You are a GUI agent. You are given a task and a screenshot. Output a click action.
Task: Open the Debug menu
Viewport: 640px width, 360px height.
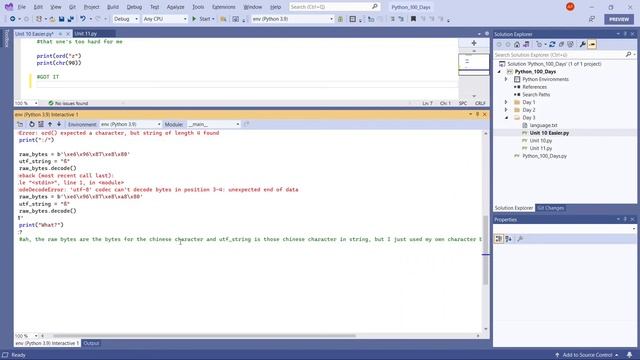134,7
